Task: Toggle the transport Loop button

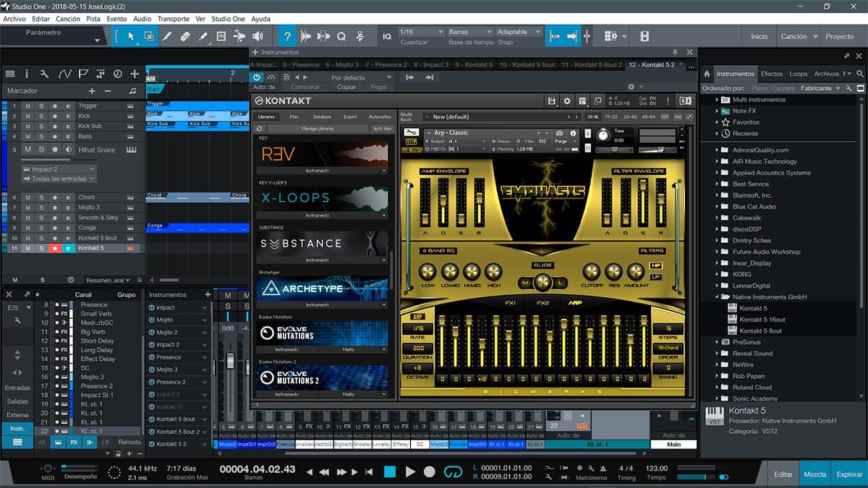Action: (453, 471)
